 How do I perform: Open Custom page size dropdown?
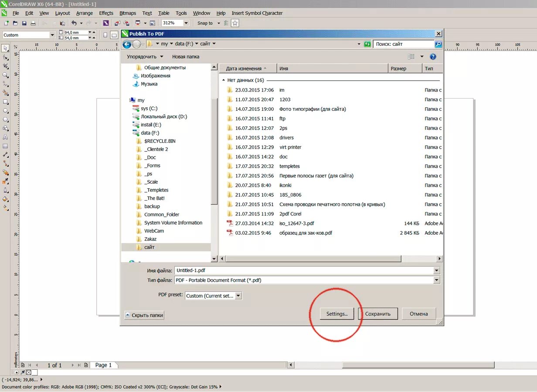point(52,35)
